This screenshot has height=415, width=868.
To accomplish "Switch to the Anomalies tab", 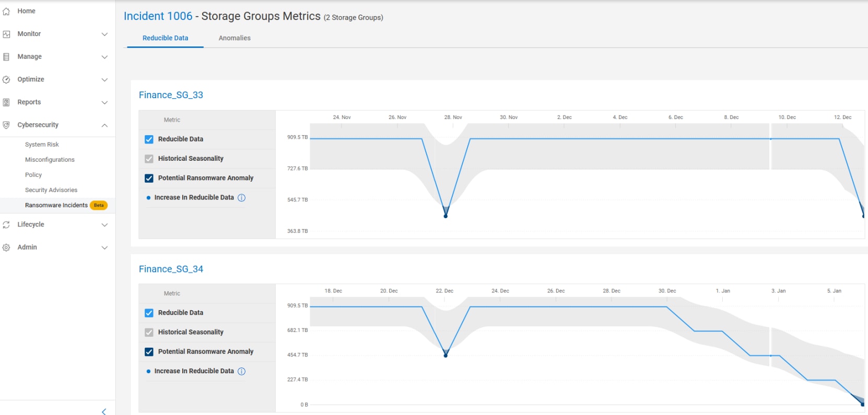I will click(234, 38).
